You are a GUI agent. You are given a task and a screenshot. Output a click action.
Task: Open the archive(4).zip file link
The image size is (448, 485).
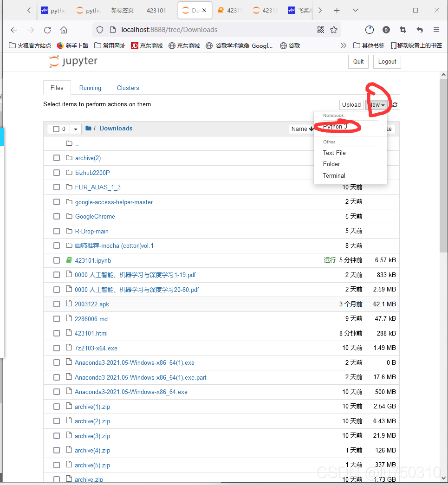pyautogui.click(x=92, y=450)
